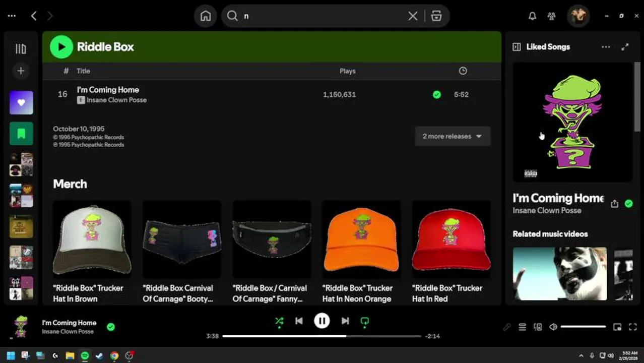The height and width of the screenshot is (363, 644).
Task: Adjust the volume slider
Action: [583, 327]
